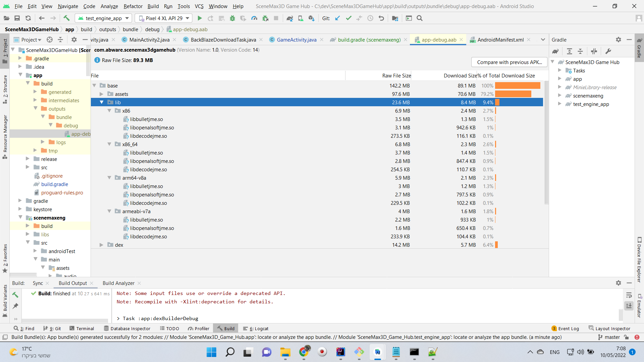Reload Gradle projects in the Gradle panel
This screenshot has height=362, width=644.
pyautogui.click(x=555, y=51)
